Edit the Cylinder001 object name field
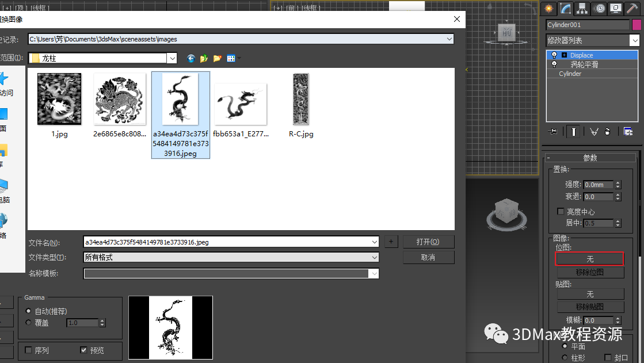The height and width of the screenshot is (363, 644). pos(588,25)
